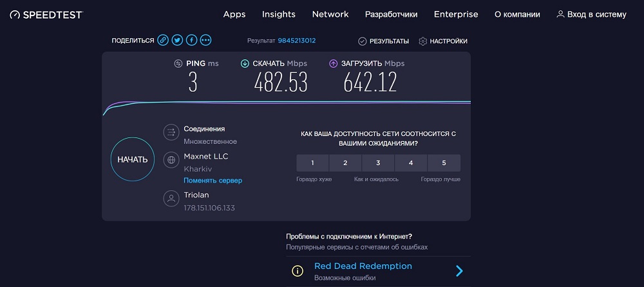Open result ID 9845213012 link

(x=296, y=41)
